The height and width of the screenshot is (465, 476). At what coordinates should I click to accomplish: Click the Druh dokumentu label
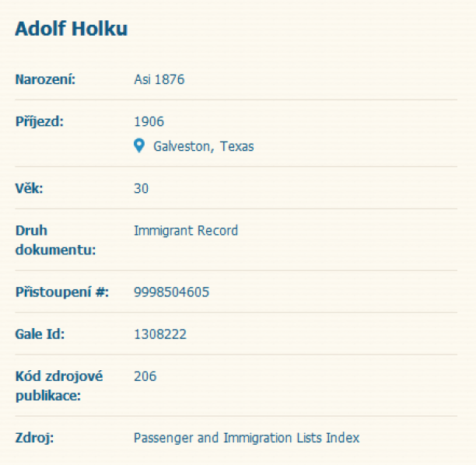[x=56, y=240]
